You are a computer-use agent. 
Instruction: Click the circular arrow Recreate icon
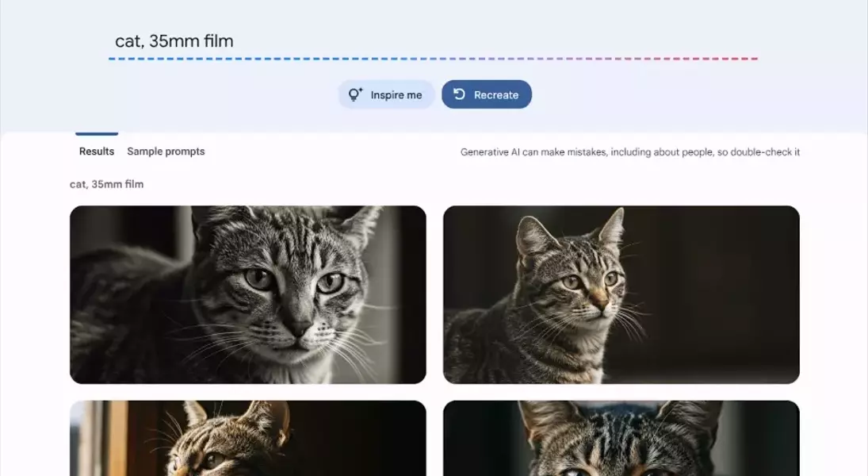coord(459,94)
